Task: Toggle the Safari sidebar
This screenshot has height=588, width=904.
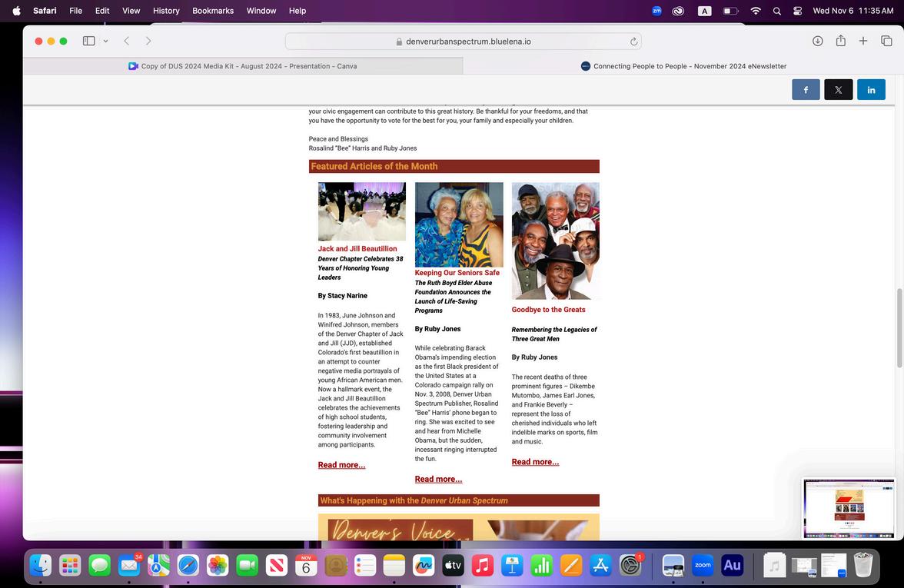Action: 89,41
